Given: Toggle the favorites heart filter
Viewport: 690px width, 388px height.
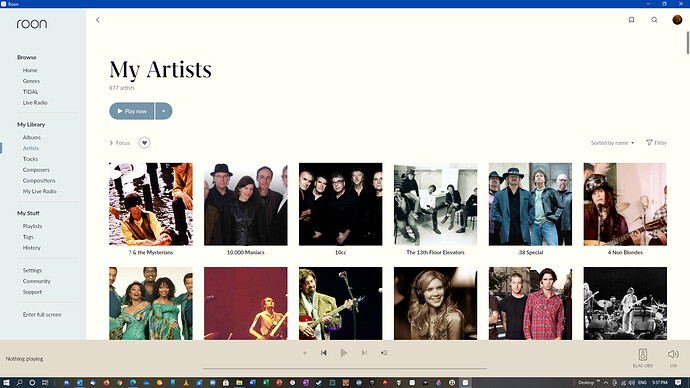Looking at the screenshot, I should [144, 143].
